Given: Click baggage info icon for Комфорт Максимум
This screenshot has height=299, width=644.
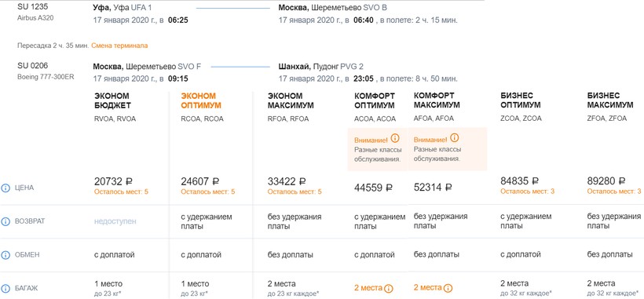Looking at the screenshot, I should coord(448,288).
